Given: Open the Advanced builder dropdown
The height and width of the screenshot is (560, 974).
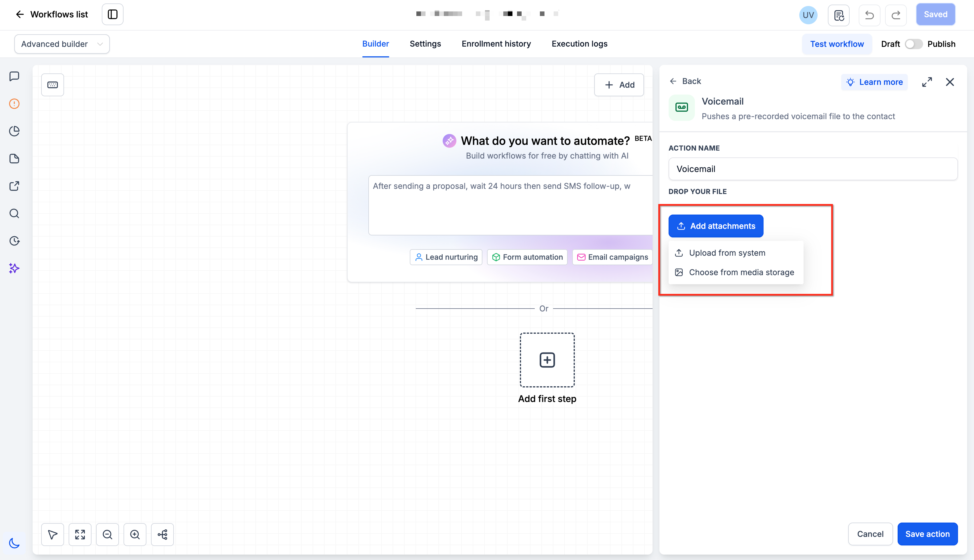Looking at the screenshot, I should (62, 44).
